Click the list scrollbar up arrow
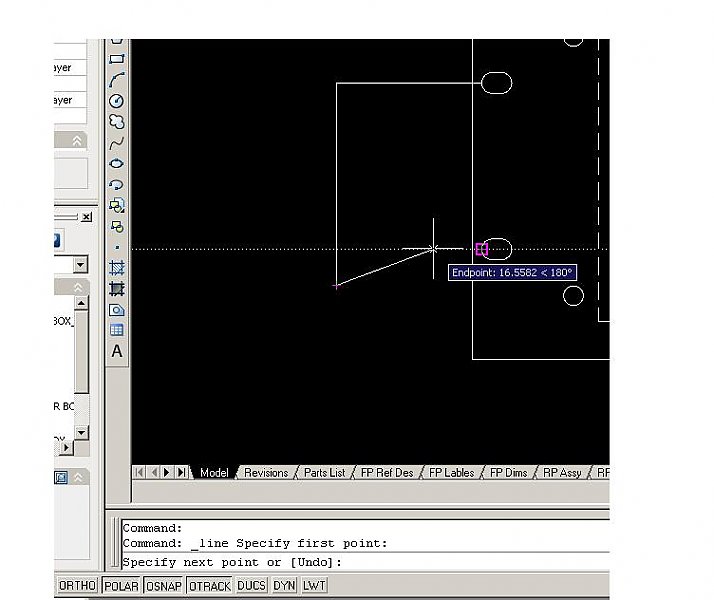The image size is (714, 600). (x=81, y=303)
